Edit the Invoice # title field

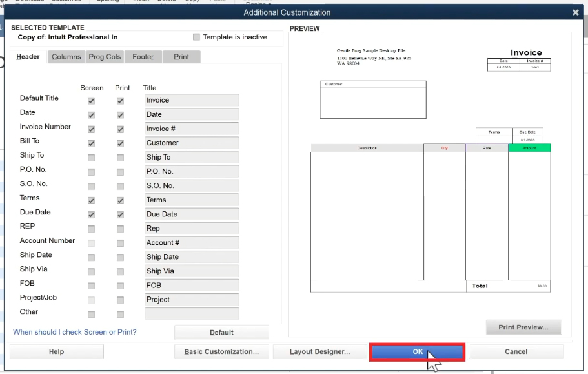(x=192, y=129)
